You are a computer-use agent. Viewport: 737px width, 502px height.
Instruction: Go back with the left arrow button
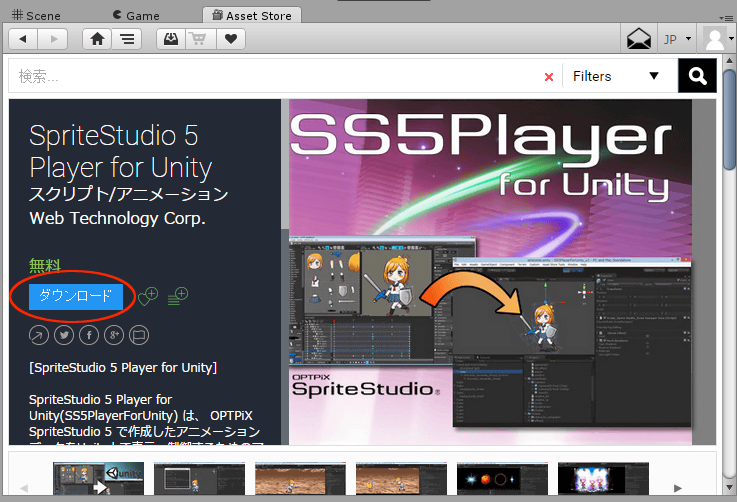(x=23, y=39)
